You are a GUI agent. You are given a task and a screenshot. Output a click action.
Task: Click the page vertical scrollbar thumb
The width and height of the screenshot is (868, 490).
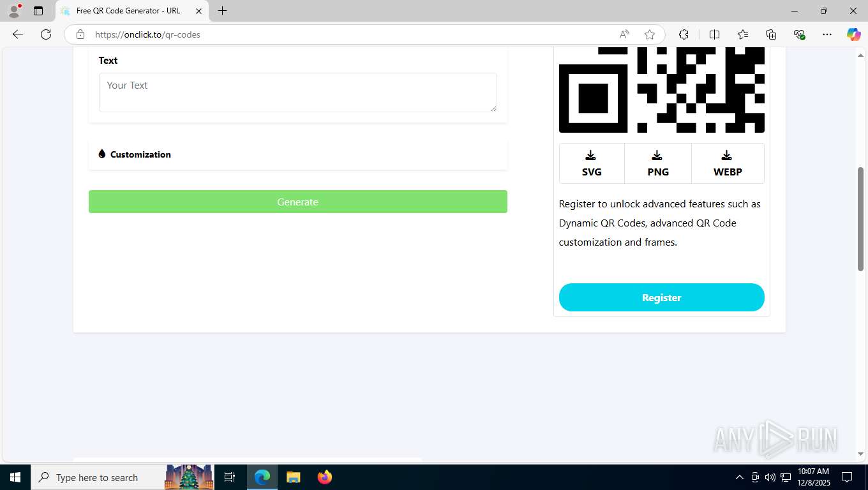[860, 219]
